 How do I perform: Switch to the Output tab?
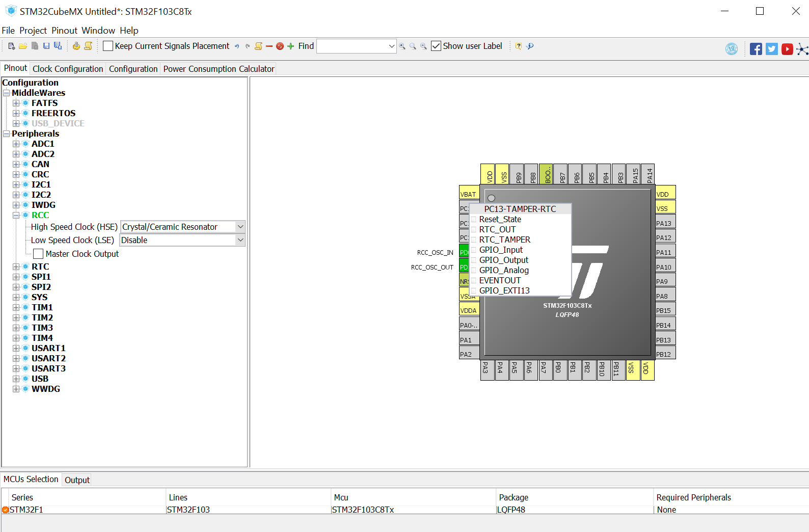coord(77,480)
